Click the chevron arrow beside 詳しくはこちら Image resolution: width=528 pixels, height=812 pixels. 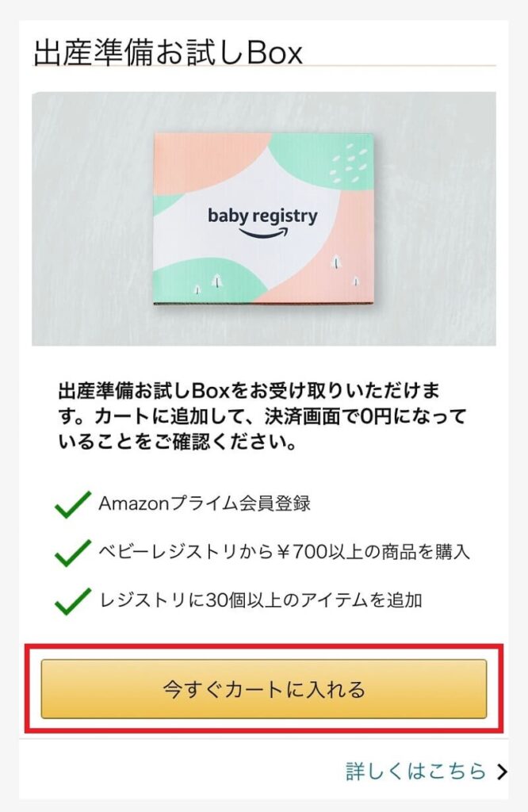point(501,772)
